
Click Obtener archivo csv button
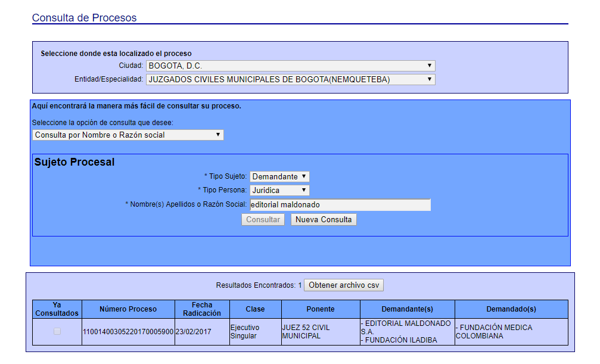(344, 285)
